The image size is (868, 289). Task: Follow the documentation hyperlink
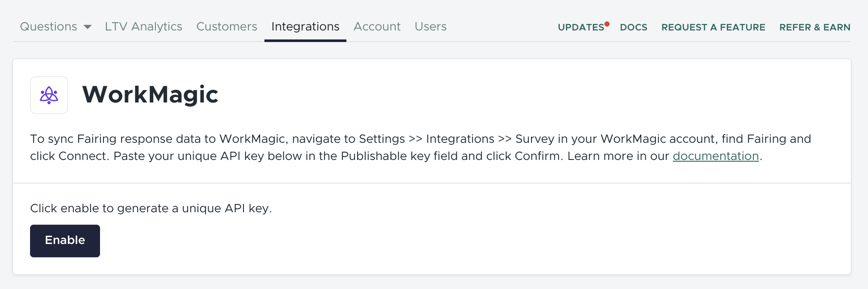716,156
